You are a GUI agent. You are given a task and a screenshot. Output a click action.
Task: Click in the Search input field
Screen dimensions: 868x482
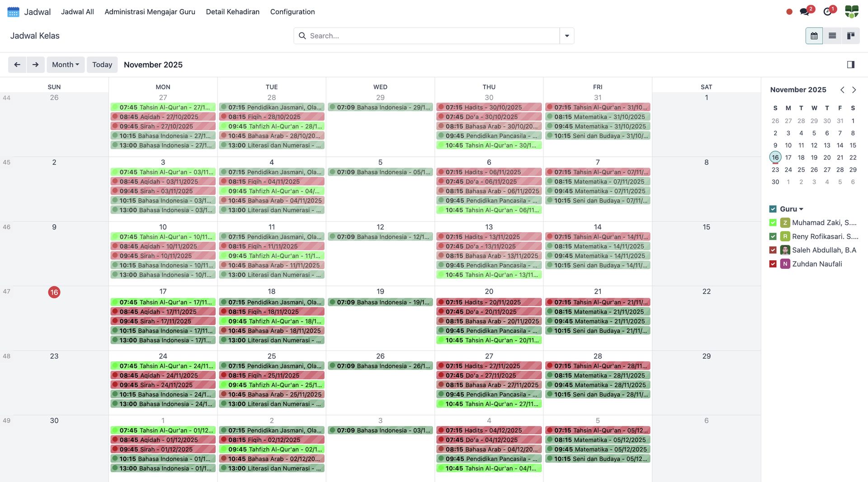[x=432, y=36]
